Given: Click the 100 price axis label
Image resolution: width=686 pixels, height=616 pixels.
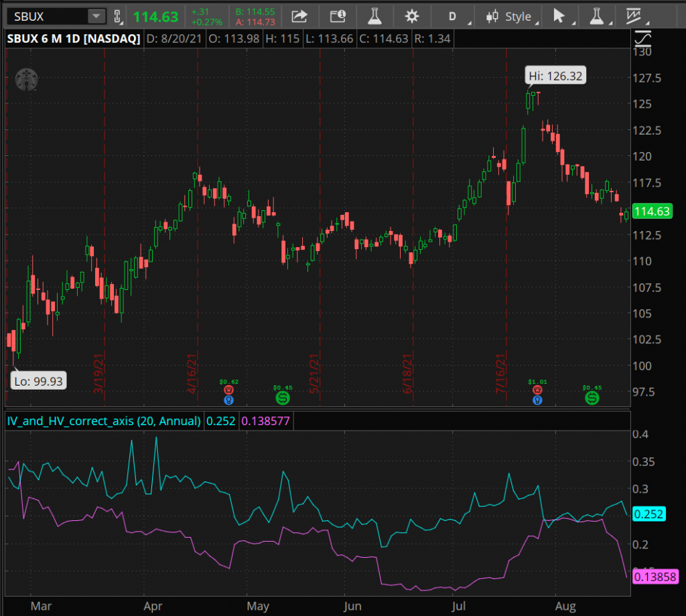Looking at the screenshot, I should pos(642,366).
